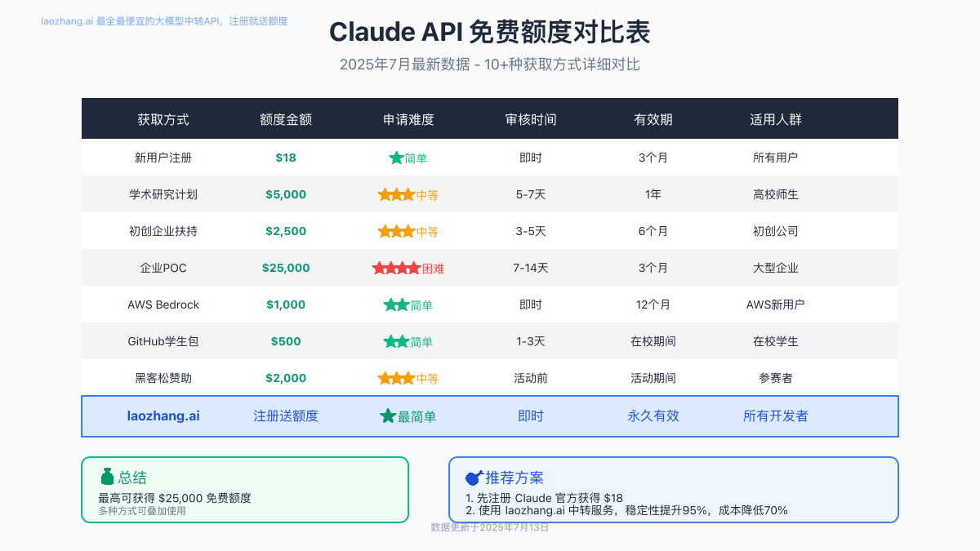Click the "7-14天" review time cell
980x551 pixels.
531,268
